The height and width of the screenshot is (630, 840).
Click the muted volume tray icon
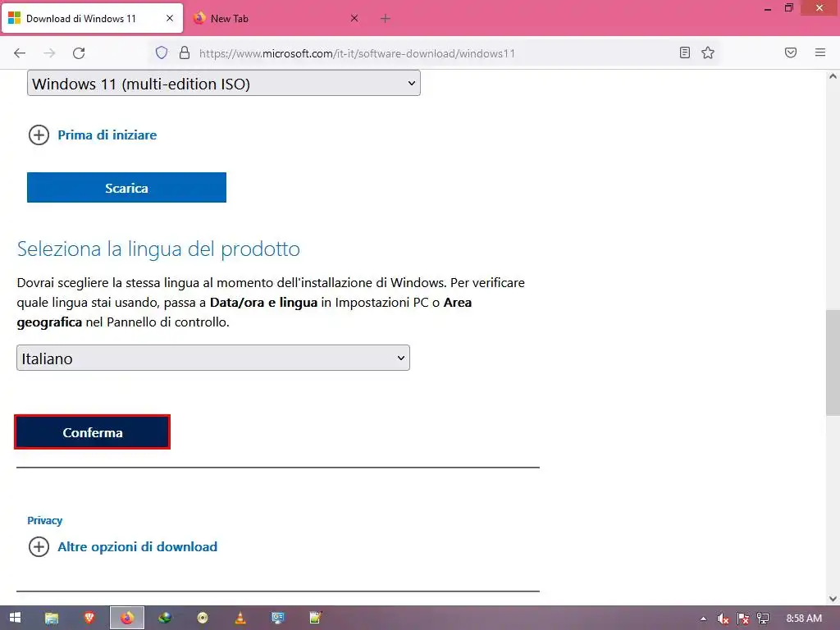tap(724, 619)
